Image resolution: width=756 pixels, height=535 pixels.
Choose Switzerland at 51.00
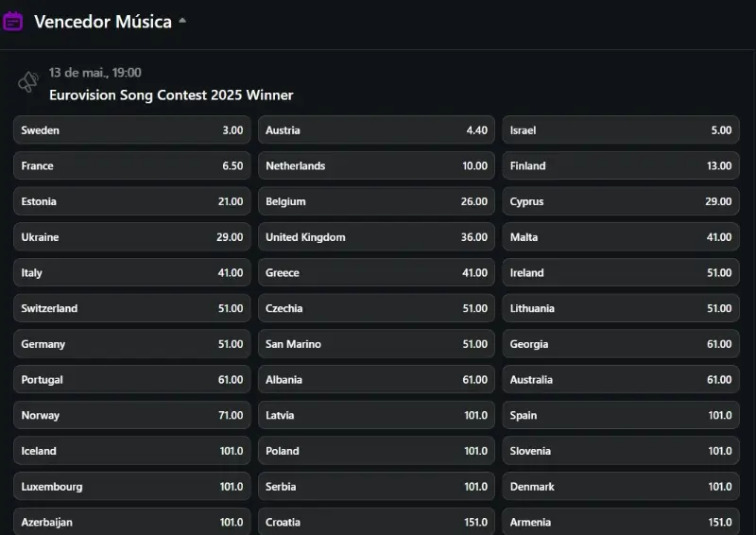coord(132,308)
